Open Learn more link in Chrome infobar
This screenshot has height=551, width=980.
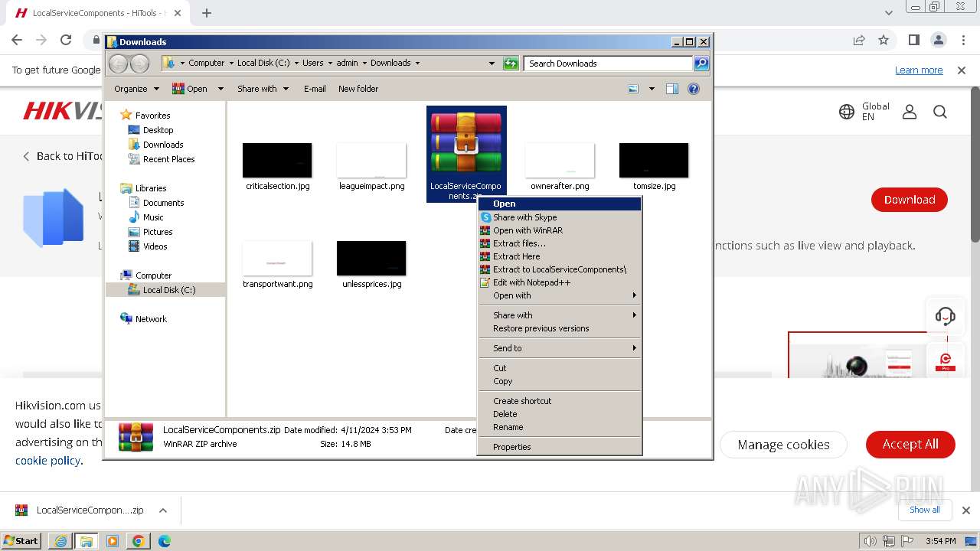(919, 70)
